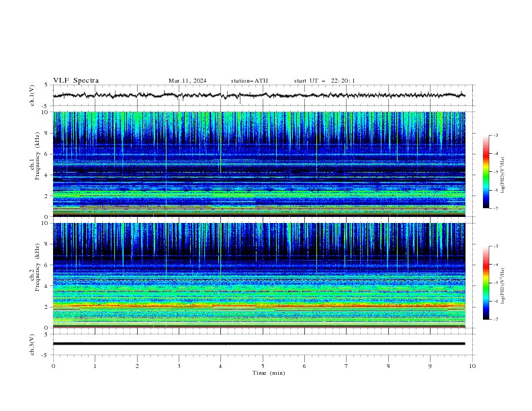Click time axis tick label "6"
Viewport: 532px width, 411px height.
(304, 366)
